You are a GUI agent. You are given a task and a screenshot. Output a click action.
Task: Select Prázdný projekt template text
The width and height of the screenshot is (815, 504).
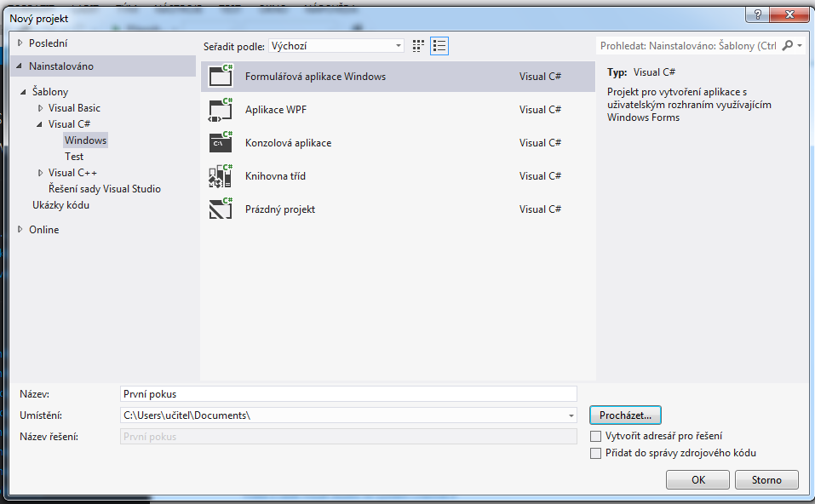280,209
